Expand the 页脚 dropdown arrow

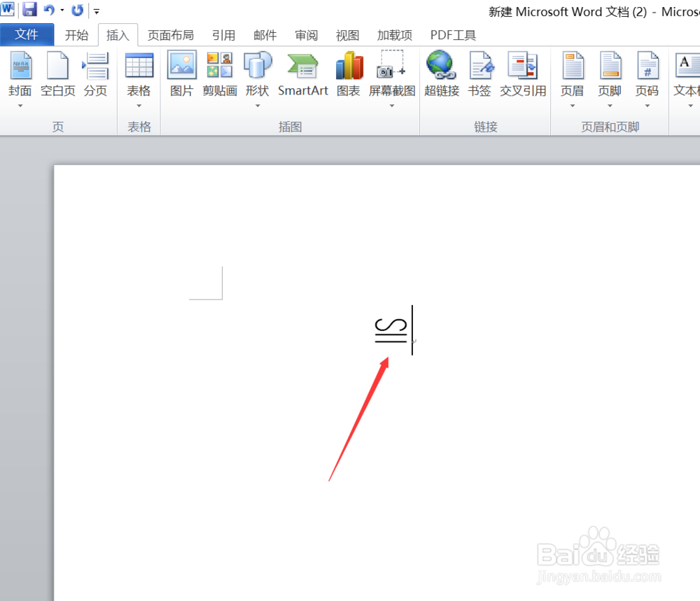(x=610, y=106)
